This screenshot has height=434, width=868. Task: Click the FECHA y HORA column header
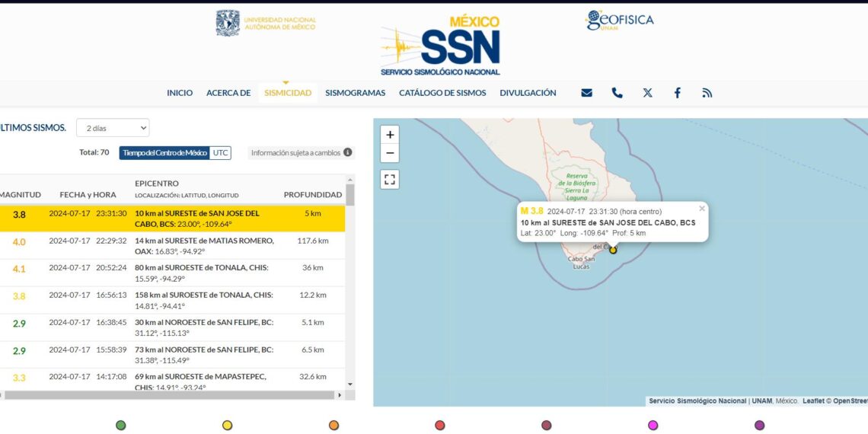pyautogui.click(x=88, y=195)
